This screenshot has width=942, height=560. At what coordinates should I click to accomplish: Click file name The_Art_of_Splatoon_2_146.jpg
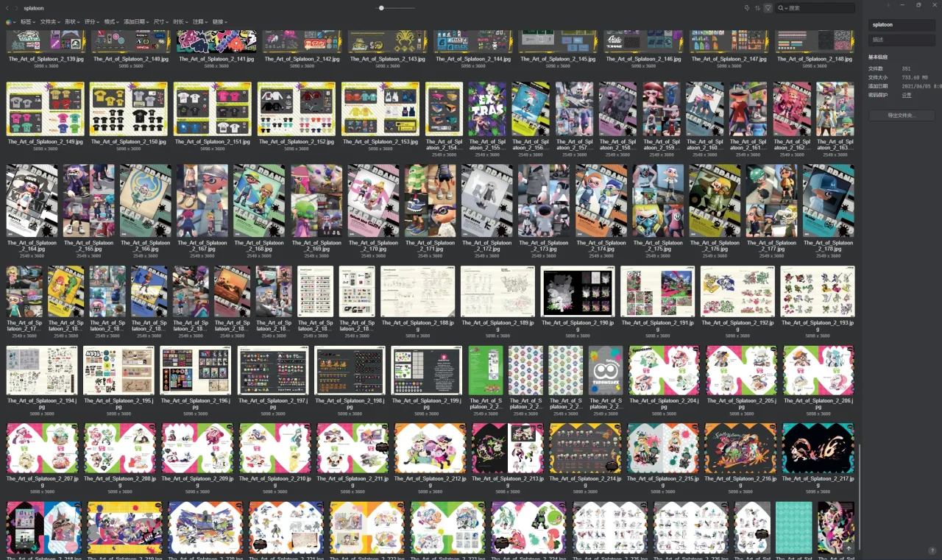point(644,59)
